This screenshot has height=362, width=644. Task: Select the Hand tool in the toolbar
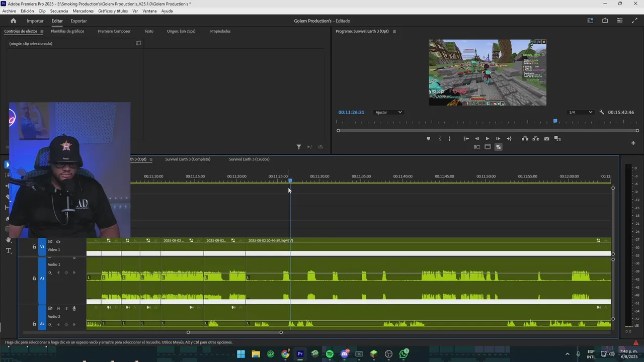8,240
